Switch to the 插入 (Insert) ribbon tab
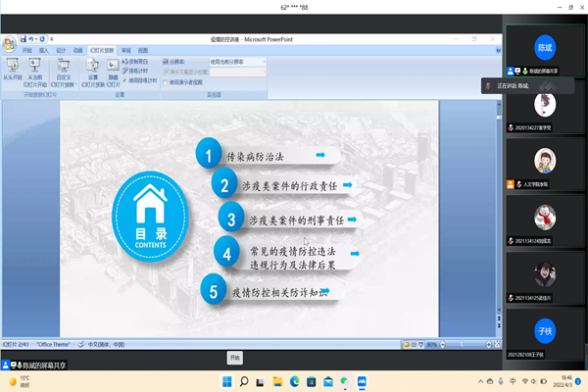Image resolution: width=588 pixels, height=392 pixels. point(44,49)
